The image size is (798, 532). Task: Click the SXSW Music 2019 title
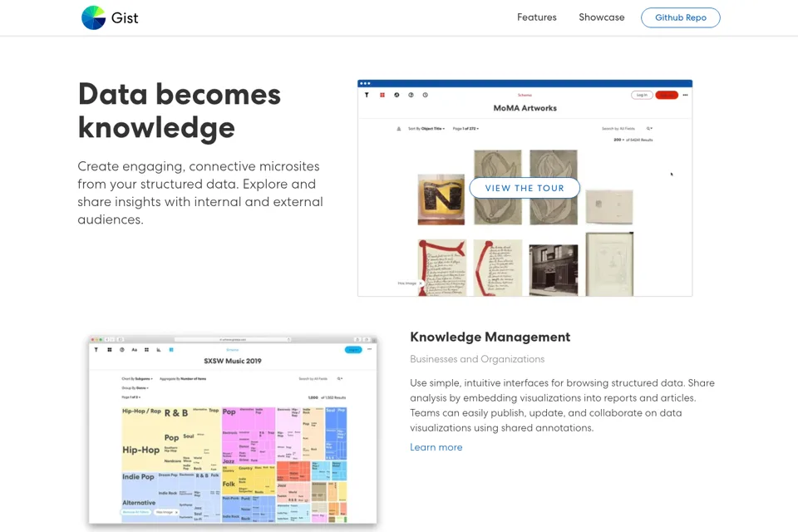click(x=233, y=361)
